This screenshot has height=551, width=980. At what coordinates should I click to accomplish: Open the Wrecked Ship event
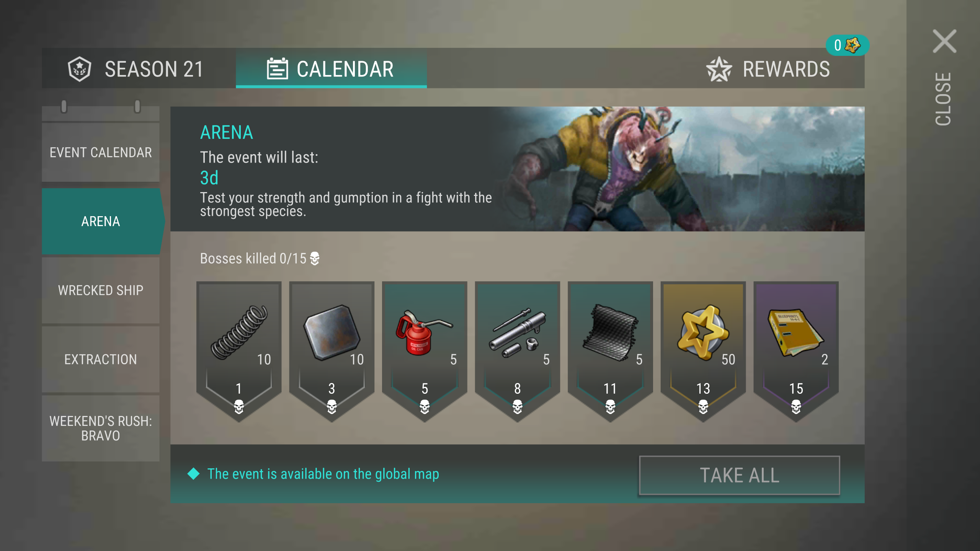tap(101, 290)
